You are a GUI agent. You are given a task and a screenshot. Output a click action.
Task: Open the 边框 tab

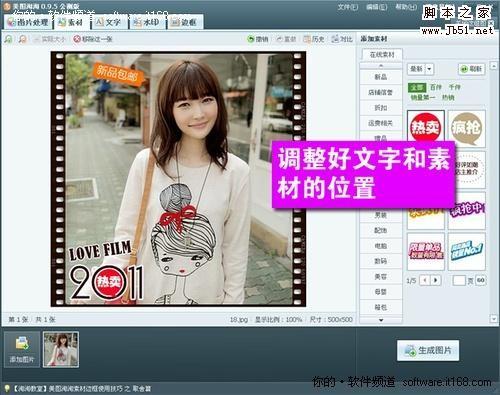184,22
